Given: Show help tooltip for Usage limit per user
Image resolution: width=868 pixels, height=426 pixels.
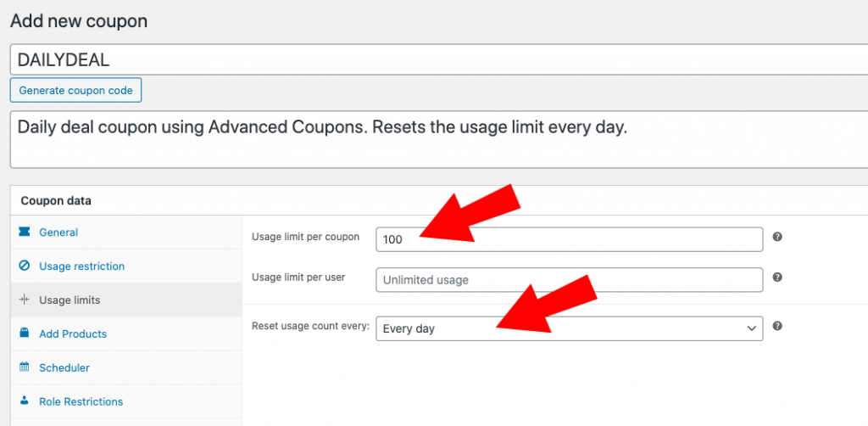Looking at the screenshot, I should [x=777, y=277].
